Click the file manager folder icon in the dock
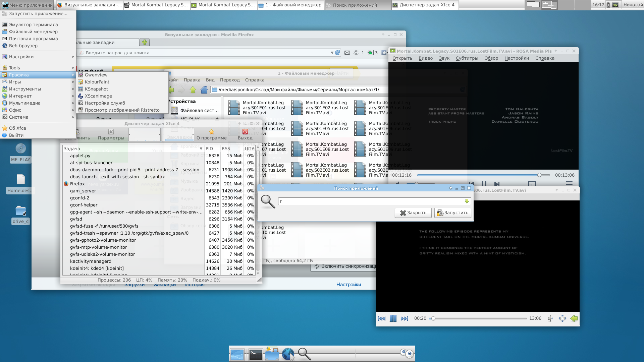The image size is (644, 362). [x=272, y=354]
